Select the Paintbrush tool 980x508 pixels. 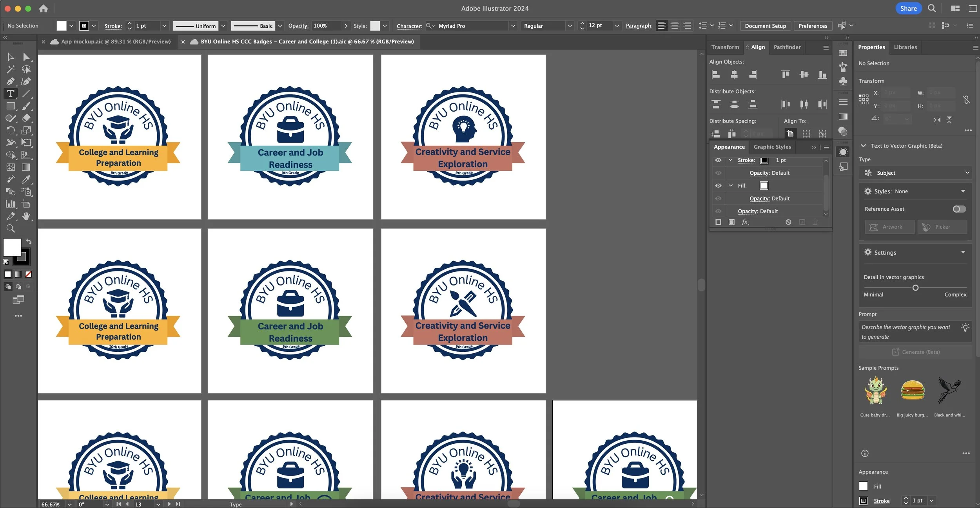(x=26, y=106)
